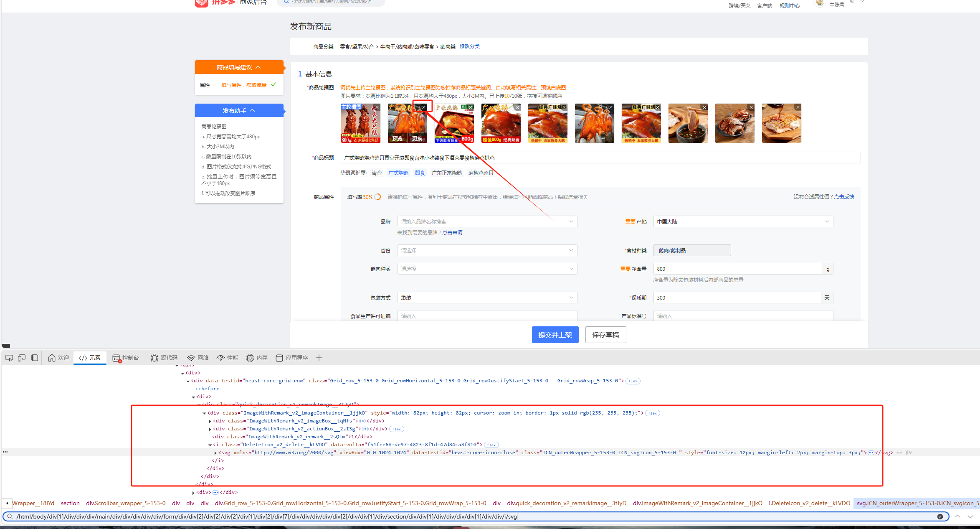Click the dock-side panel icon in DevTools
The height and width of the screenshot is (529, 980).
click(35, 358)
